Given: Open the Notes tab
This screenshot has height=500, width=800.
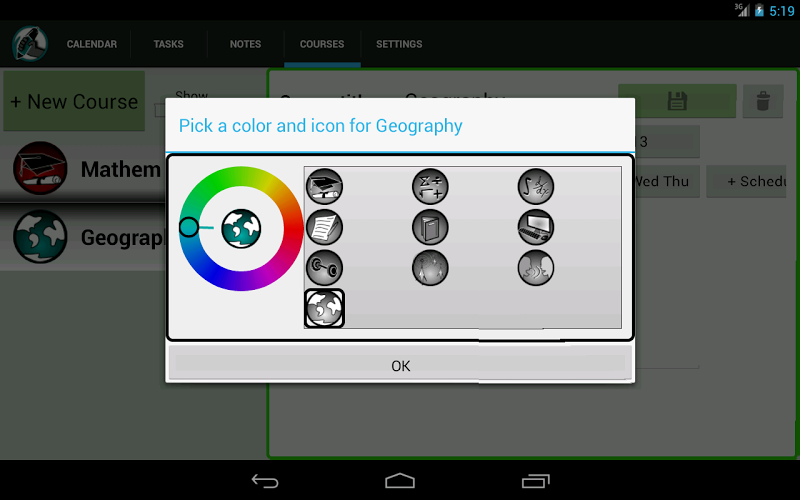Looking at the screenshot, I should 245,44.
